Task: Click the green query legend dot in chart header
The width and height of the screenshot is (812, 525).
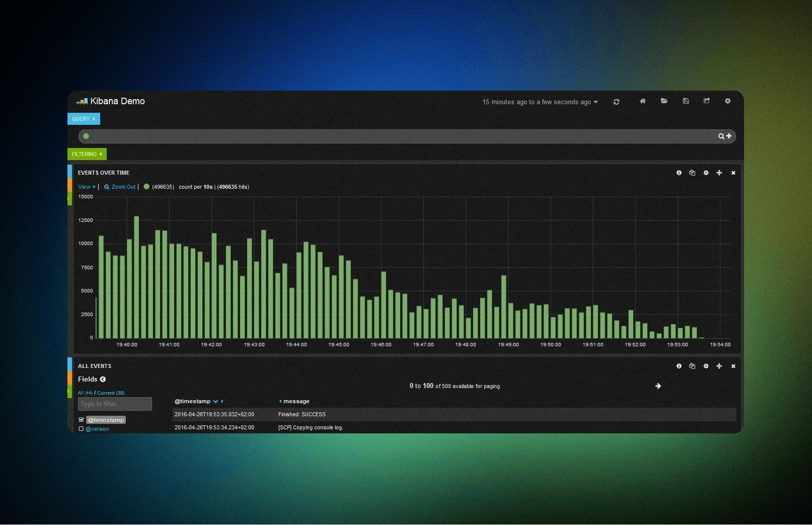Action: click(x=146, y=186)
